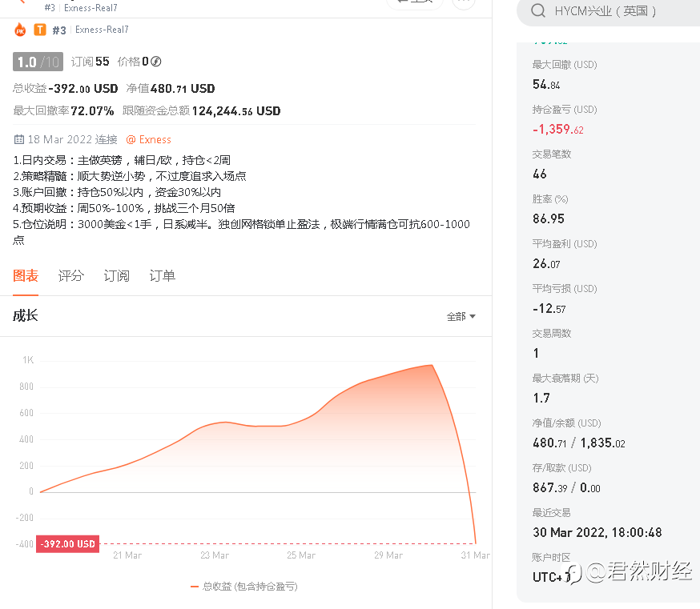
Task: Click the 成长 chart heading
Action: click(x=26, y=315)
